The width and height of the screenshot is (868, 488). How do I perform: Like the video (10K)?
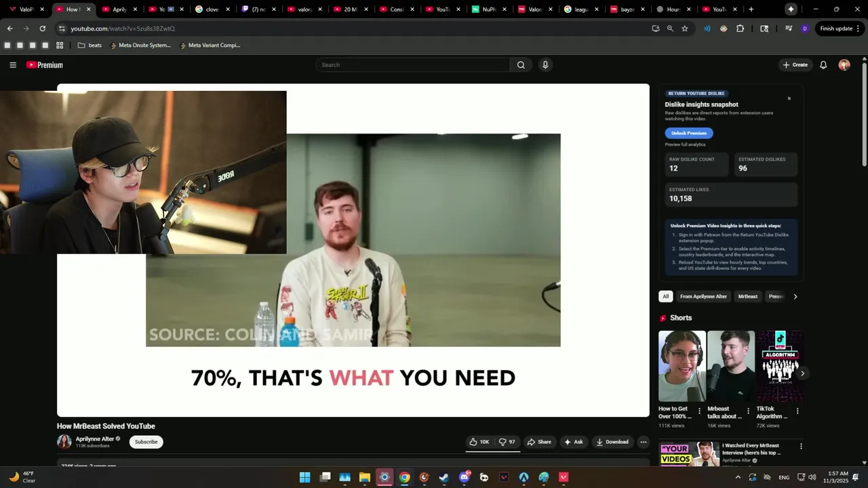479,442
